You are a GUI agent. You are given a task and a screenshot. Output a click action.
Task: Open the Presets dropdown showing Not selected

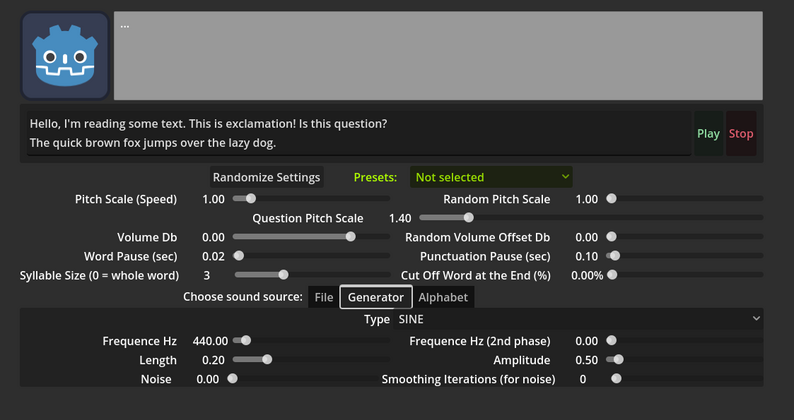click(491, 177)
